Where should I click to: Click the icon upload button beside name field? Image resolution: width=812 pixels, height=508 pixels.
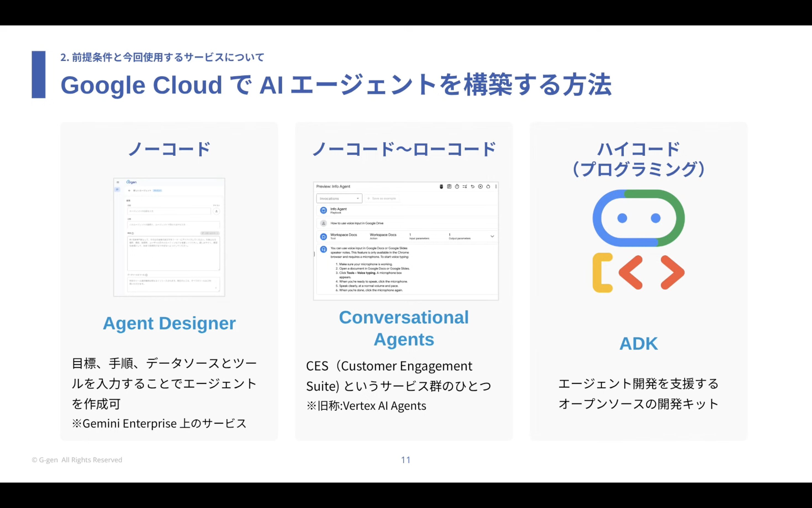pos(217,211)
